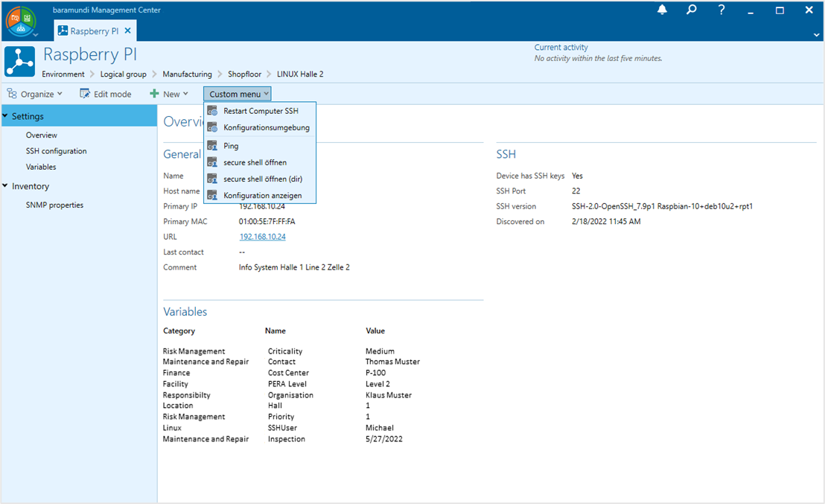Image resolution: width=825 pixels, height=504 pixels.
Task: Open breadcrumb arrow after Logical group
Action: click(x=155, y=74)
